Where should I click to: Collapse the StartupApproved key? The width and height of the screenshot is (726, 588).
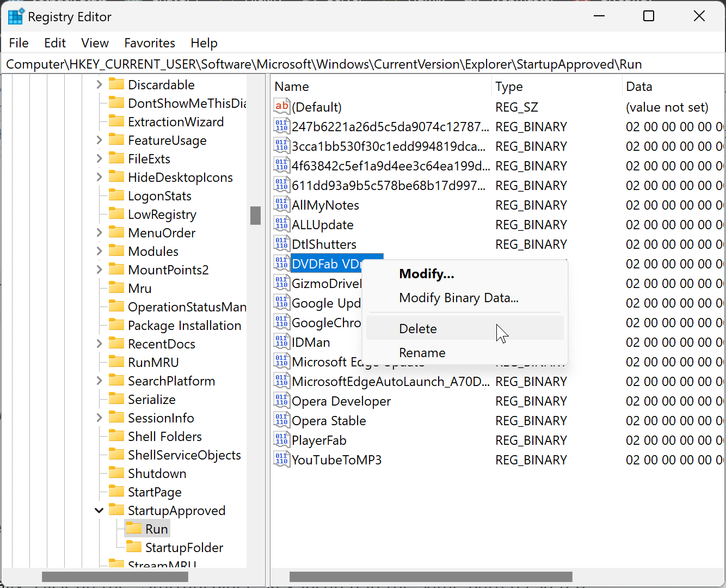tap(99, 510)
